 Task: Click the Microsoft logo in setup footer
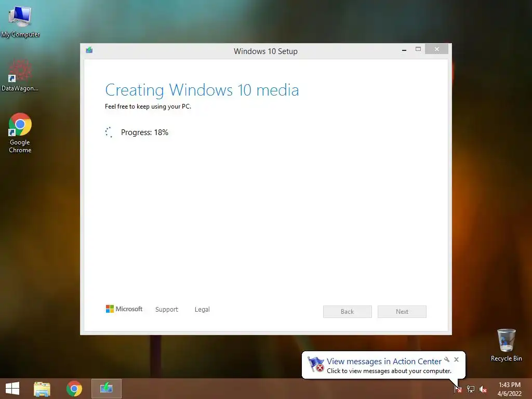(124, 309)
